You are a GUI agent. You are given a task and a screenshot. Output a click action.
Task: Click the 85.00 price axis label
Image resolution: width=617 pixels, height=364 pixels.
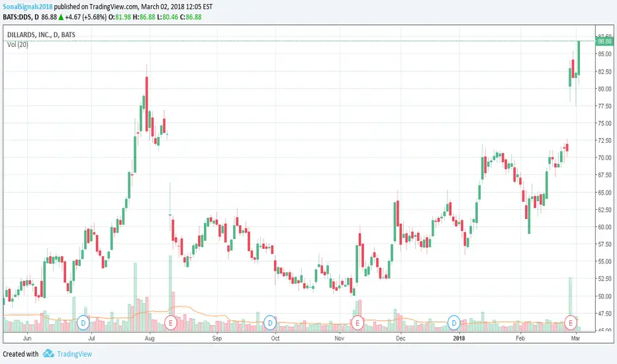(604, 54)
